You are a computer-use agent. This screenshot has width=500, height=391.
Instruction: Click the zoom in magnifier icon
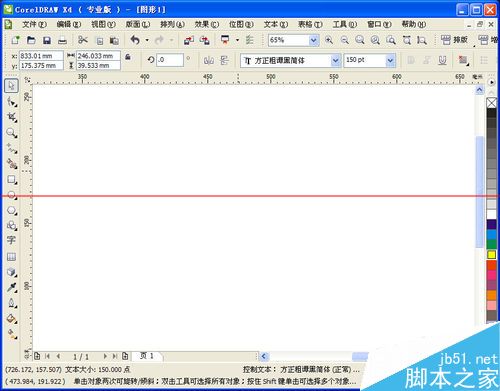329,40
